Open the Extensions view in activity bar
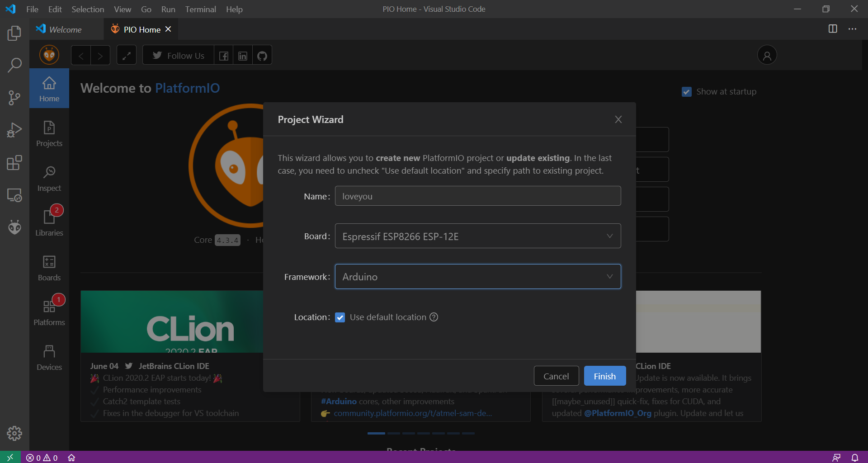Screen dimensions: 868x463 14,163
